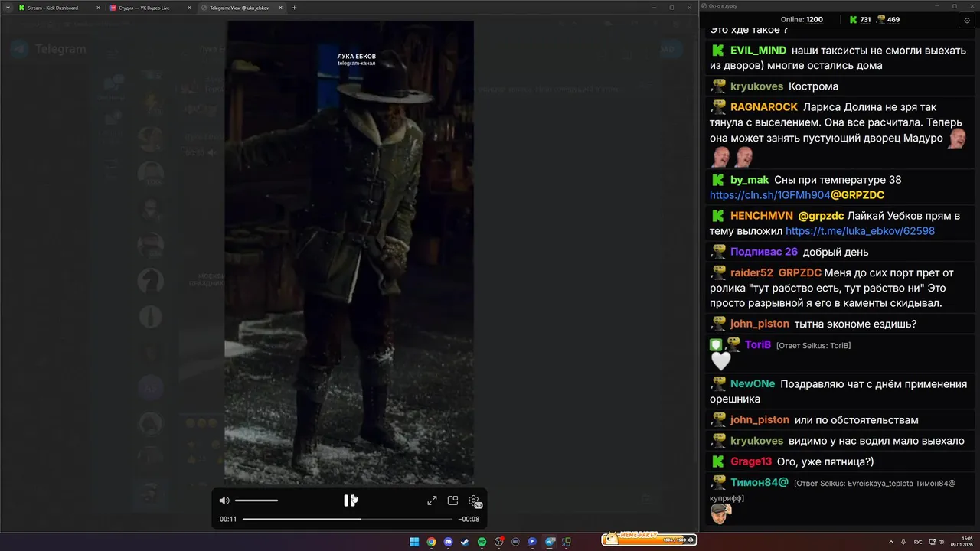Click the face emote in Тимон84@'s message
Viewport: 980px width, 551px height.
720,514
